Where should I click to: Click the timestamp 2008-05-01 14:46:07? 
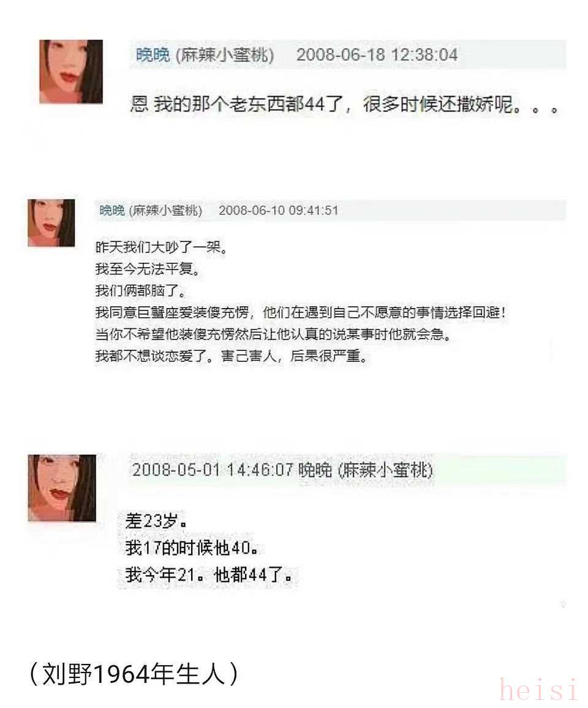(213, 470)
